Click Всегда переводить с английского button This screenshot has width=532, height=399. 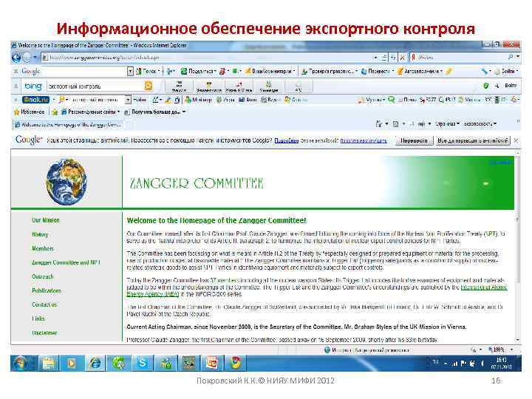473,140
